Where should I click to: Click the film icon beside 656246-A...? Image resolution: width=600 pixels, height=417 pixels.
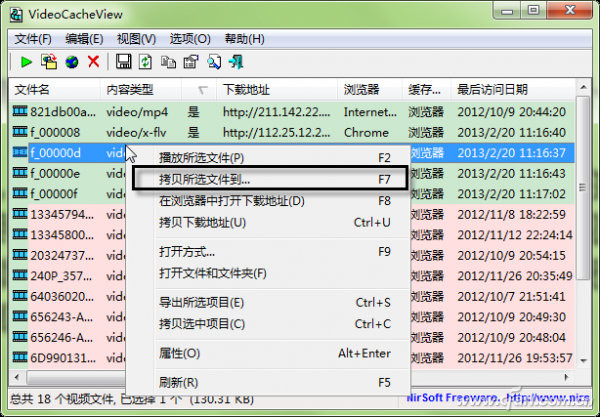click(x=20, y=337)
